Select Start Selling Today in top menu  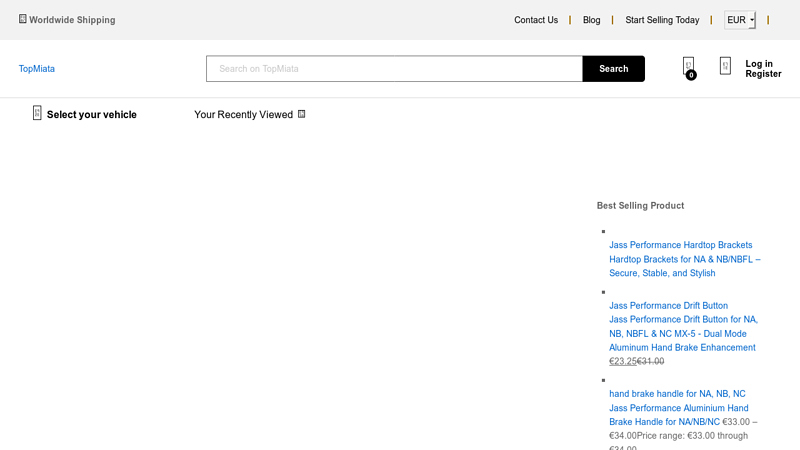(662, 20)
